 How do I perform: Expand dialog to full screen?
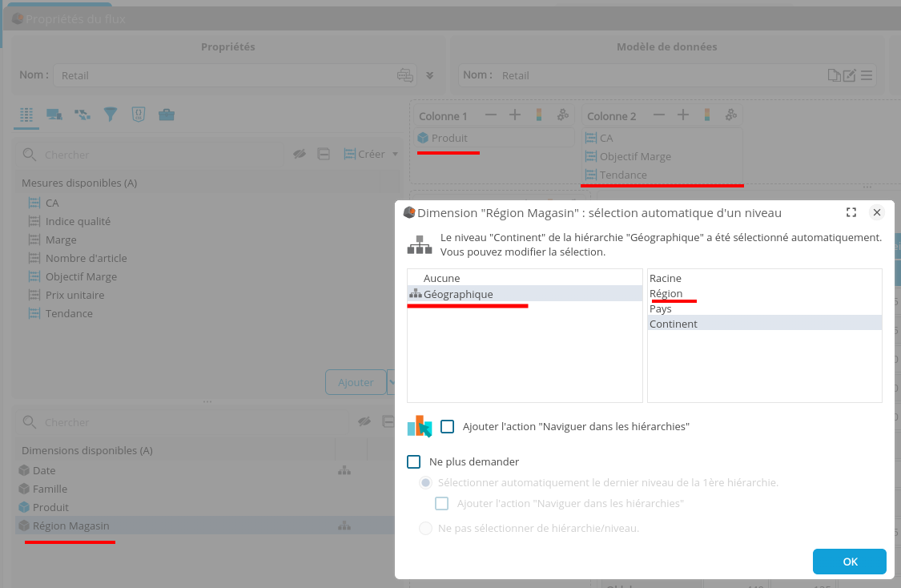(x=851, y=212)
